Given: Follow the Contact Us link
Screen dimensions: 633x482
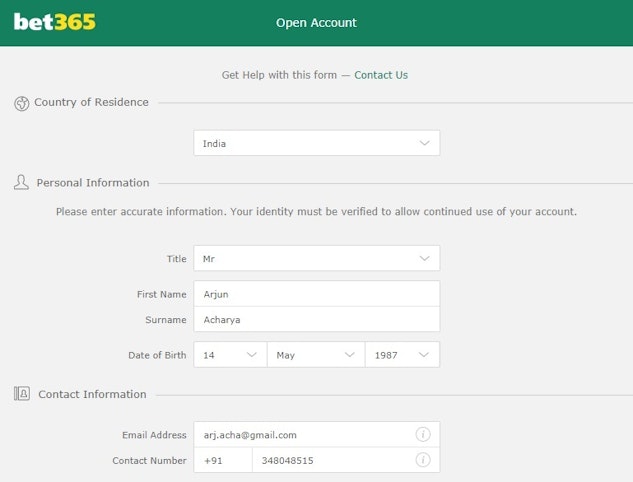Looking at the screenshot, I should click(381, 75).
